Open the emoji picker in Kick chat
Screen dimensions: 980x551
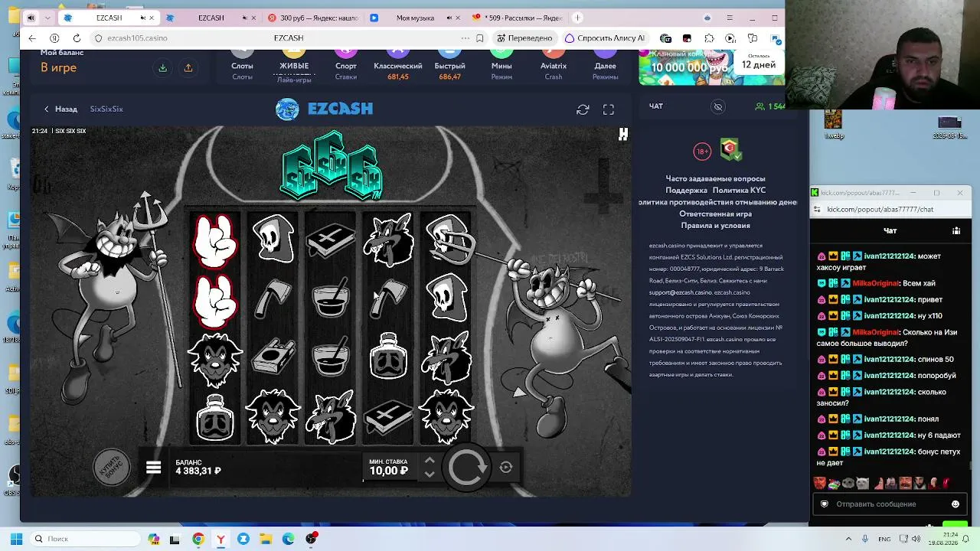[955, 504]
